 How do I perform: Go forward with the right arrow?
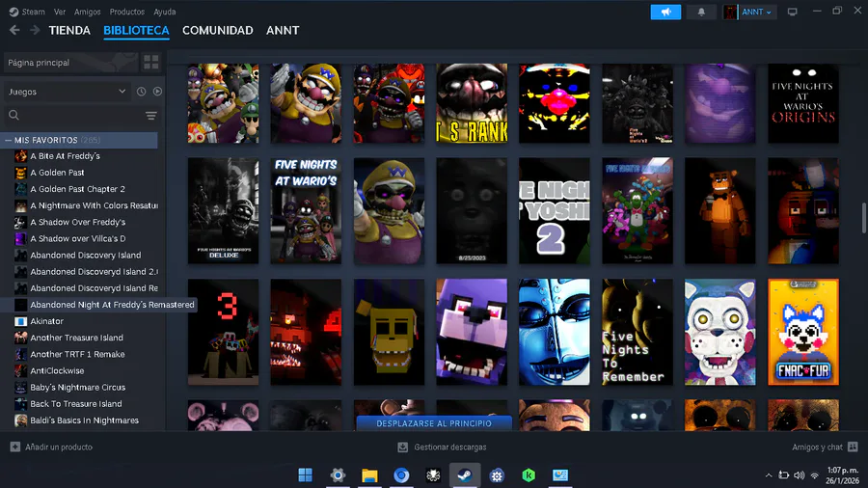[35, 30]
